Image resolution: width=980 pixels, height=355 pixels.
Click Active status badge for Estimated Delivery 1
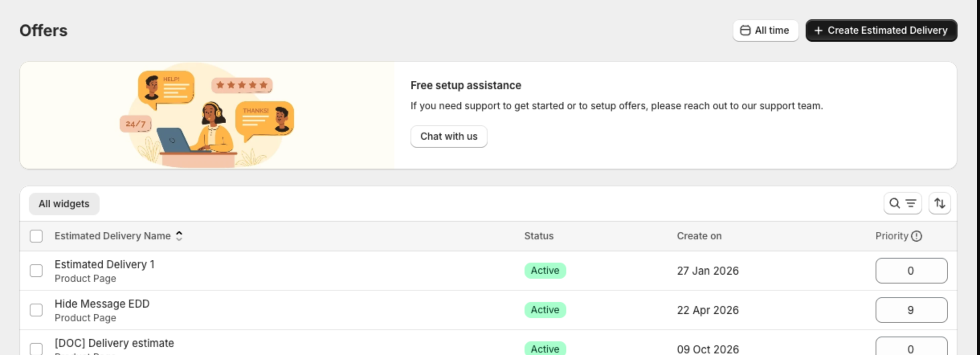pos(545,271)
